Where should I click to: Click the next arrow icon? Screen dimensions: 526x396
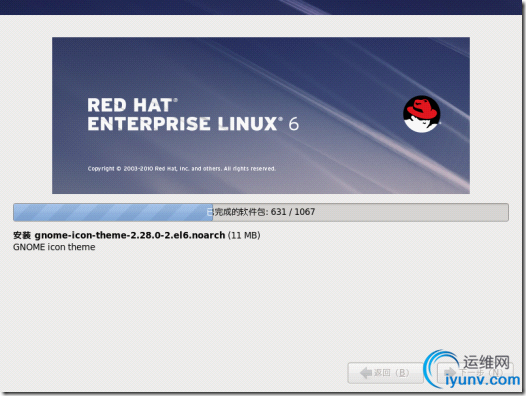pos(449,373)
